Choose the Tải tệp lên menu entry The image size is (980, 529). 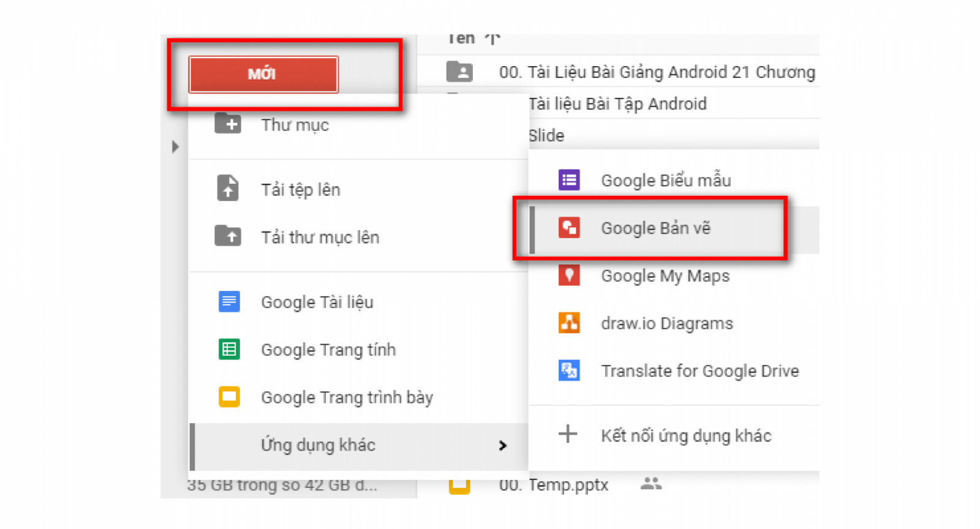tap(300, 190)
